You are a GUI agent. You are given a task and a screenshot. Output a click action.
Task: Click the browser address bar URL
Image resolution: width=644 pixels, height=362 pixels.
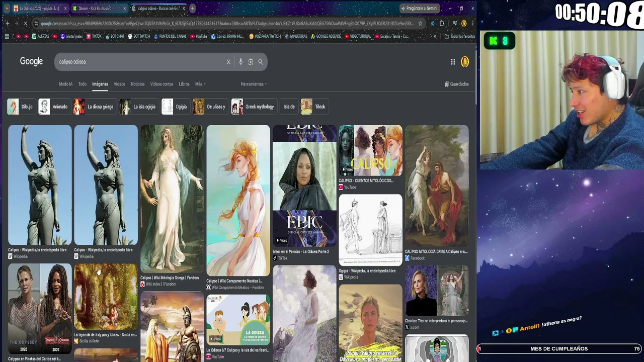coord(227,23)
